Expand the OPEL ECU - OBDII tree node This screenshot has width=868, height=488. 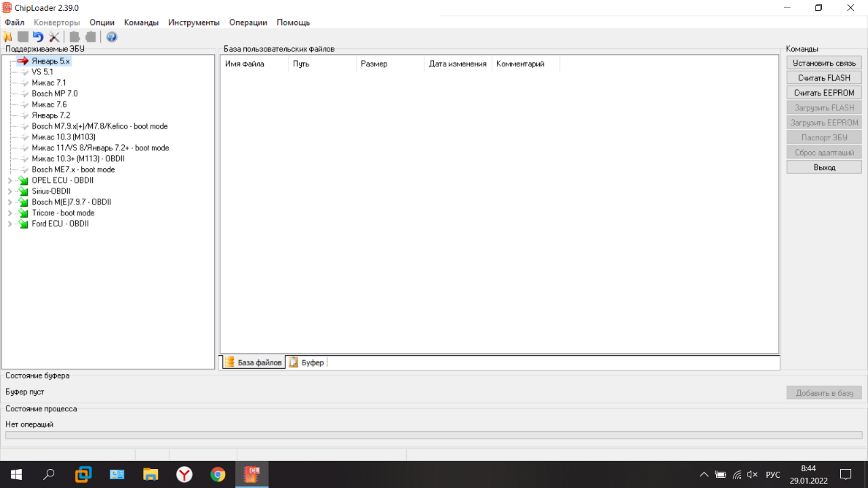click(x=9, y=180)
